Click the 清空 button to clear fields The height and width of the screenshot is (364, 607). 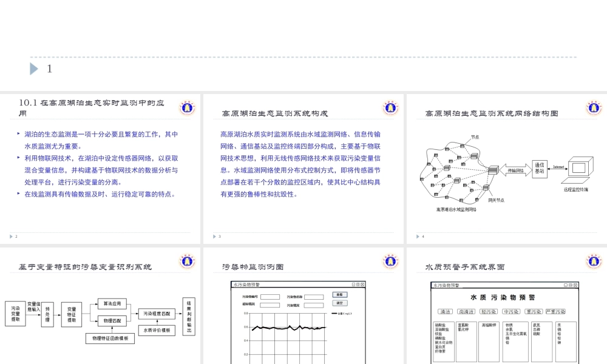click(x=340, y=303)
